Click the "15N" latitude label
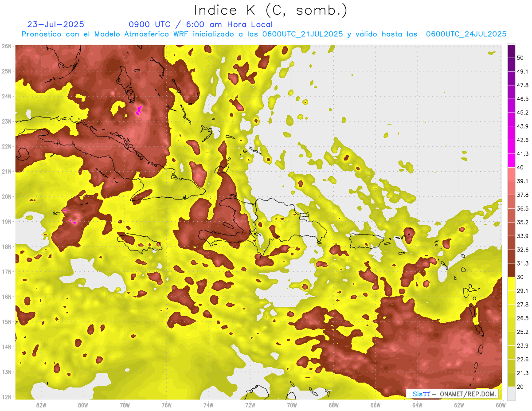 [x=7, y=321]
